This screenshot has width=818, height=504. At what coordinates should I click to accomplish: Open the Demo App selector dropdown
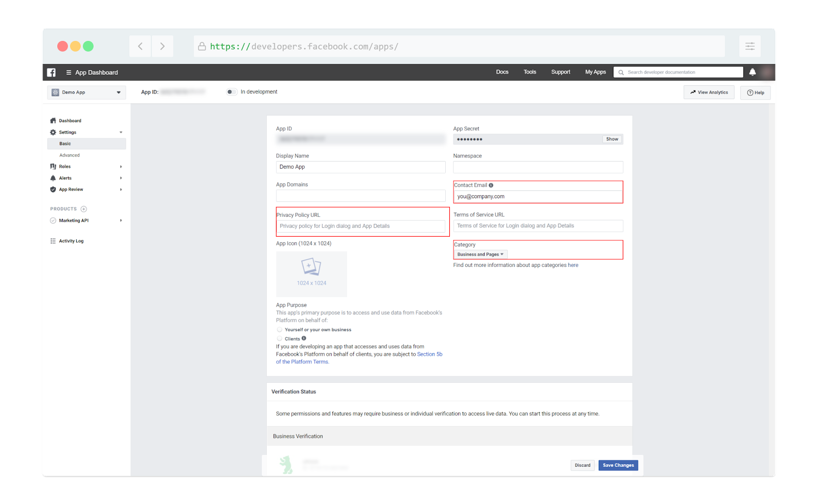coord(86,93)
